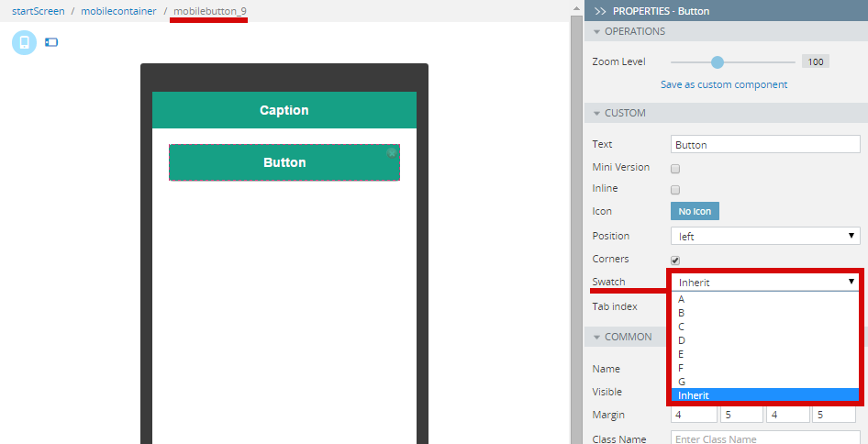Screen dimensions: 868x444
Task: Click the first Margin field
Action: (x=694, y=414)
